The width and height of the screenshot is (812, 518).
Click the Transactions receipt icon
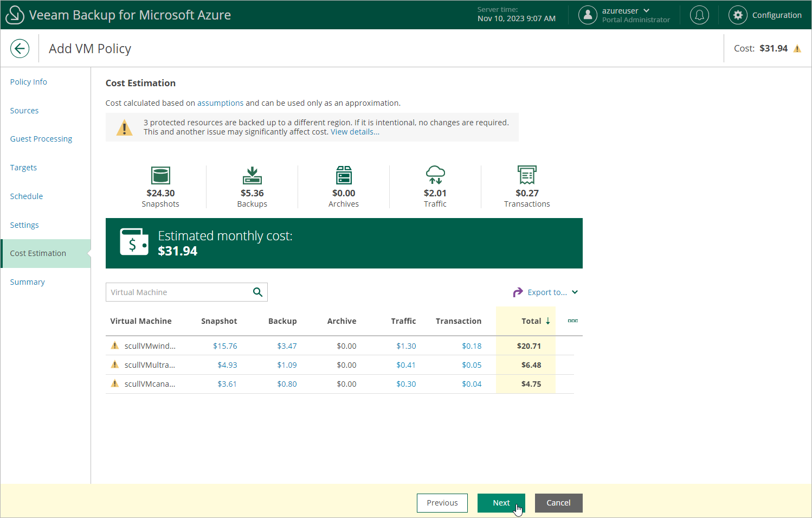527,175
